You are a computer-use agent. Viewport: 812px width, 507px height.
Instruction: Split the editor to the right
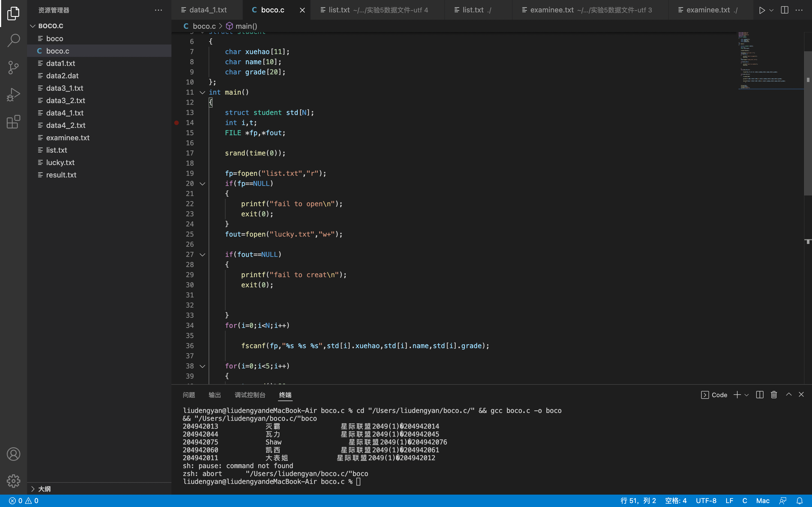click(x=784, y=10)
